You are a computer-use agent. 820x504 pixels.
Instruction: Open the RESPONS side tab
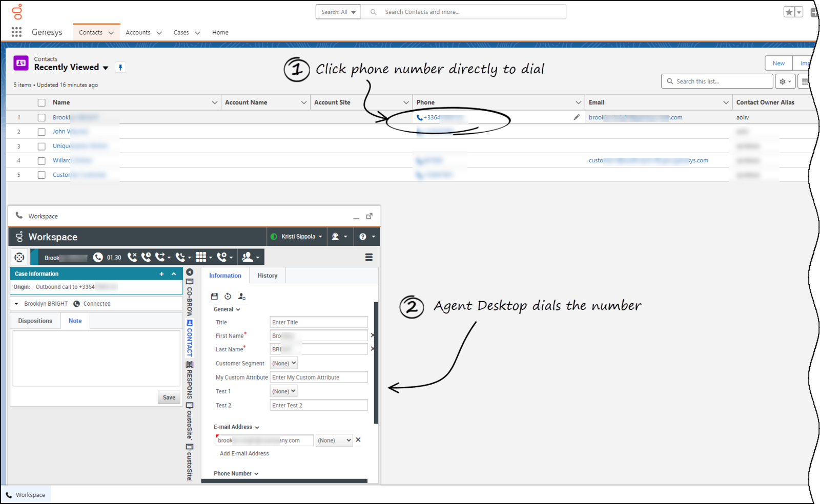tap(190, 381)
